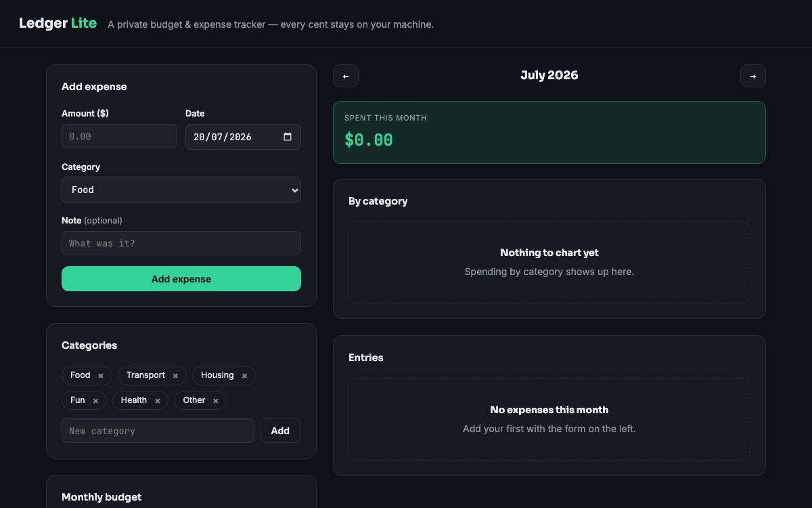The image size is (812, 508).
Task: Remove the Health category
Action: (x=157, y=401)
